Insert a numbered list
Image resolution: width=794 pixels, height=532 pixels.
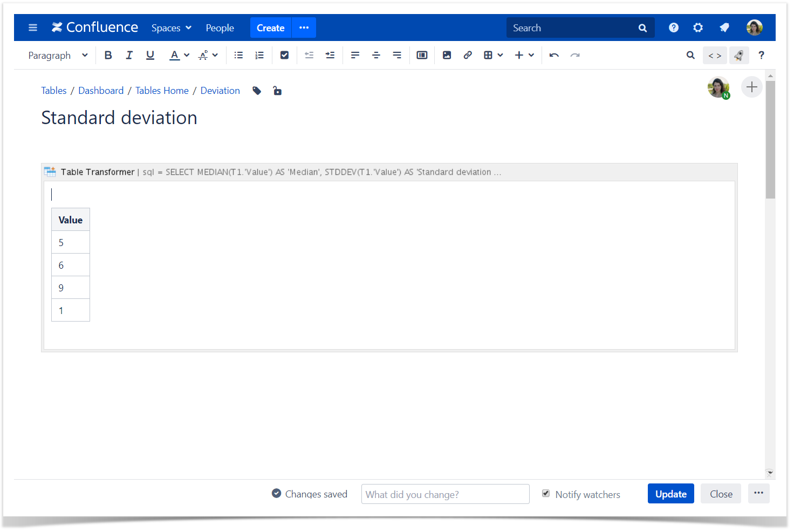point(259,55)
